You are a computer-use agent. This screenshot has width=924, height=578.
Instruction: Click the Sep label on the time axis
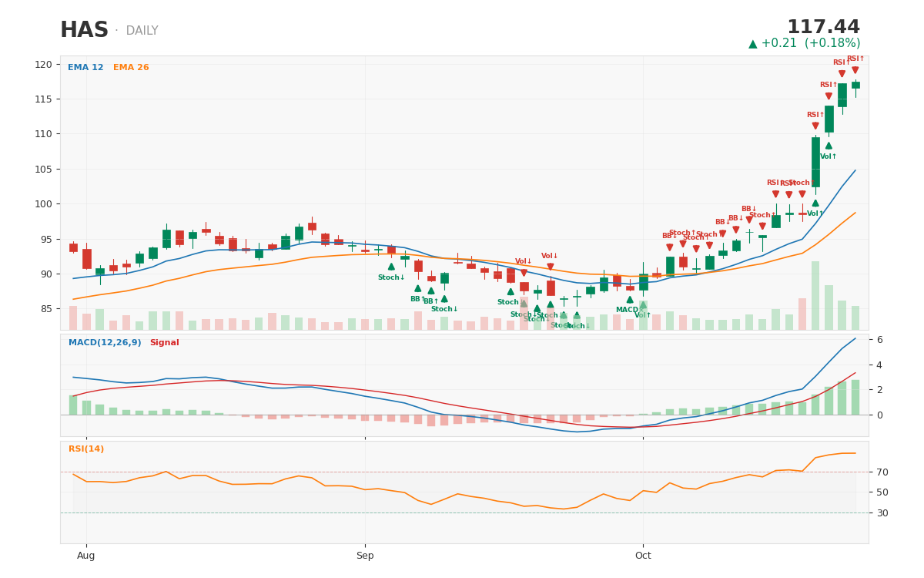coord(365,556)
